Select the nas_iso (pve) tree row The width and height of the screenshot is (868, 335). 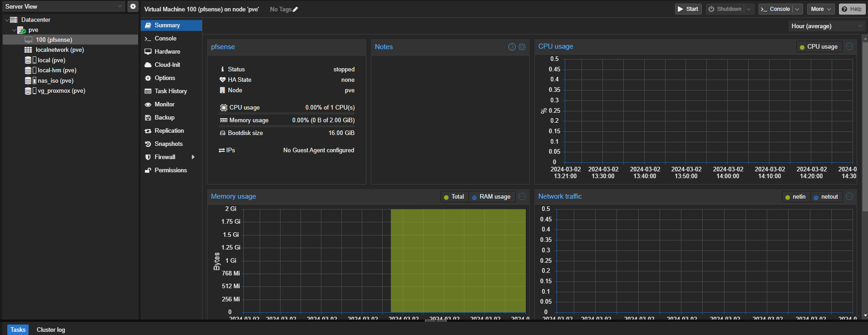[70, 80]
